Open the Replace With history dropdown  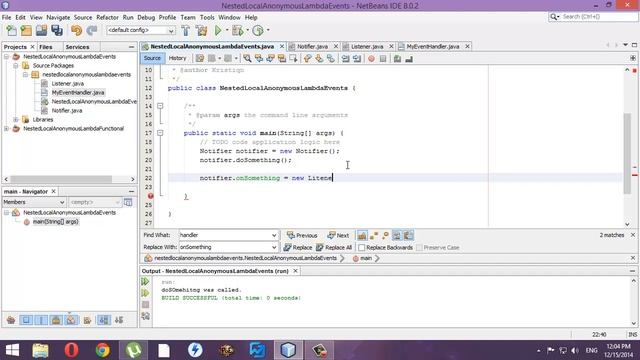coord(274,247)
